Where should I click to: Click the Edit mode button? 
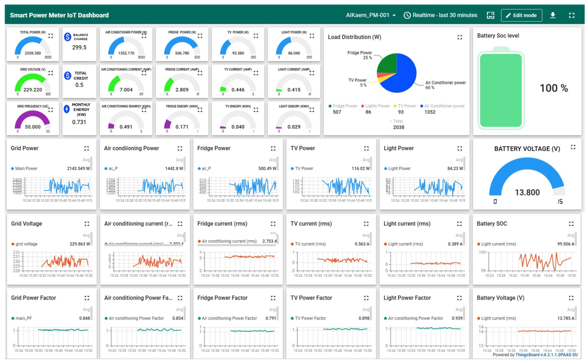coord(521,15)
